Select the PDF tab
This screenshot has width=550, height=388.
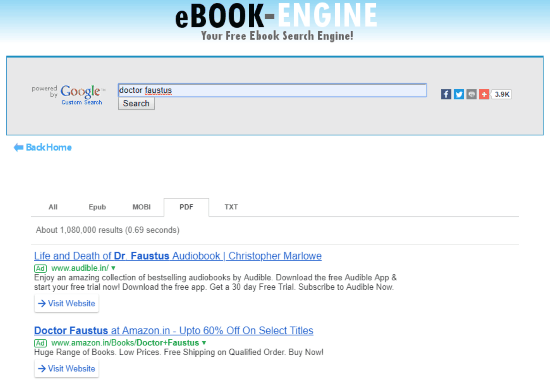186,207
